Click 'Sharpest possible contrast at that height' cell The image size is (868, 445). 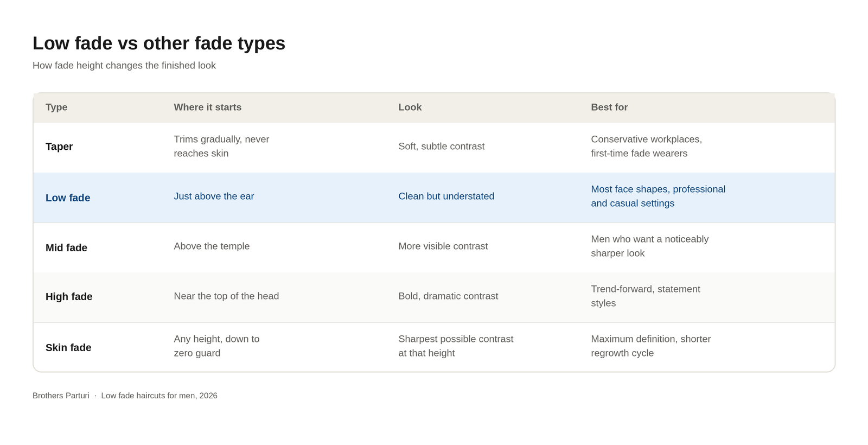(456, 346)
